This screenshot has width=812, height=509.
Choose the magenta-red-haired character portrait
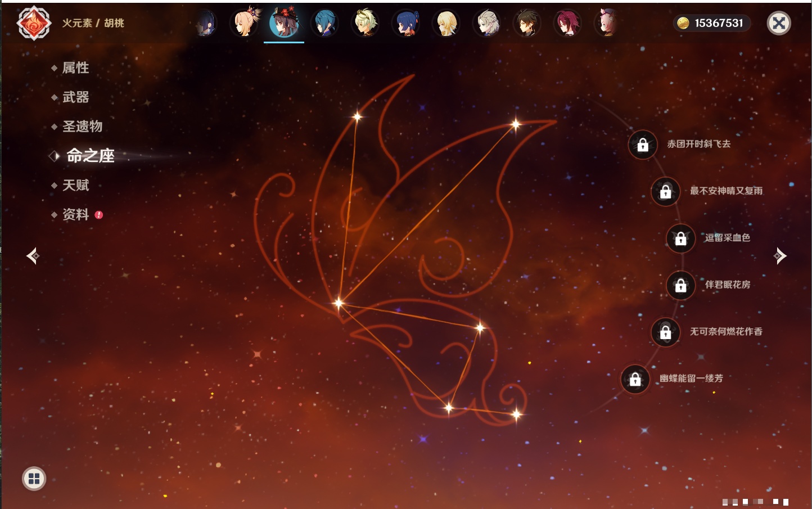568,23
